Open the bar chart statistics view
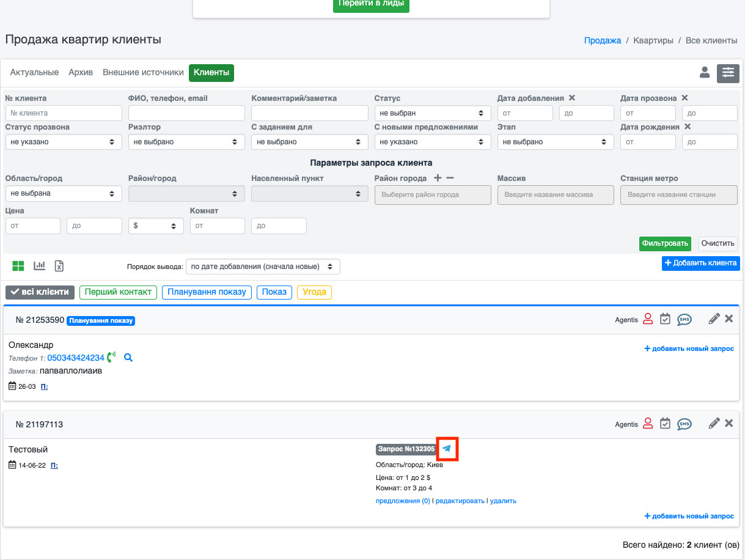Viewport: 745px width, 560px height. pos(40,265)
